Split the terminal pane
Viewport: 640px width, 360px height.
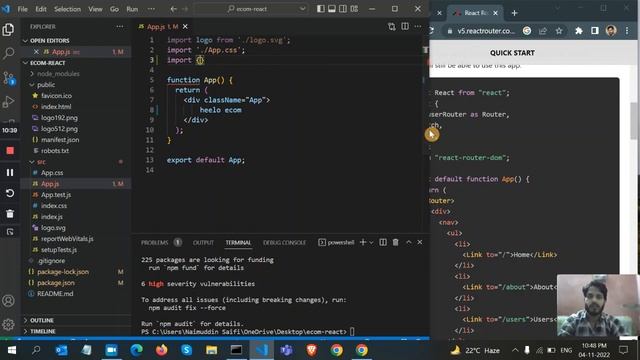pos(383,242)
